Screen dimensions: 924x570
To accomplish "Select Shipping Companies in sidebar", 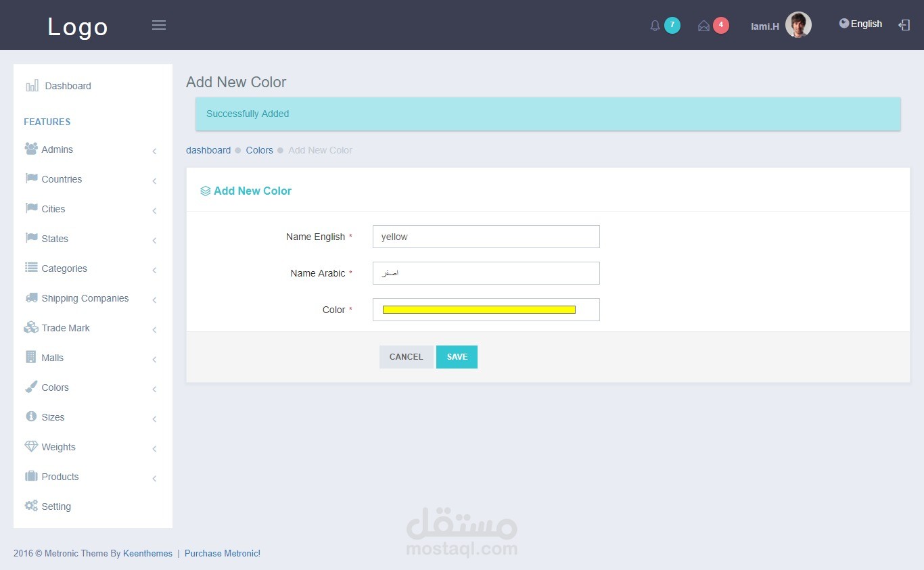I will click(93, 298).
